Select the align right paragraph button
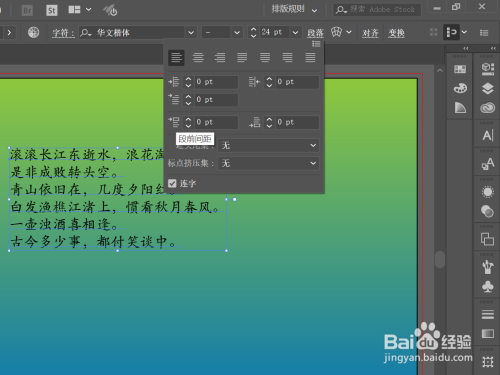The image size is (500, 375). [x=220, y=58]
